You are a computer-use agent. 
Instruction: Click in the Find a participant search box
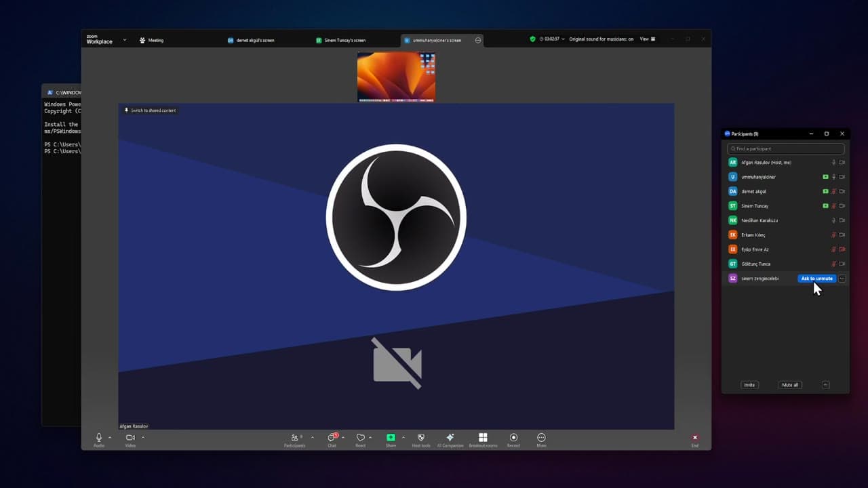[x=785, y=148]
